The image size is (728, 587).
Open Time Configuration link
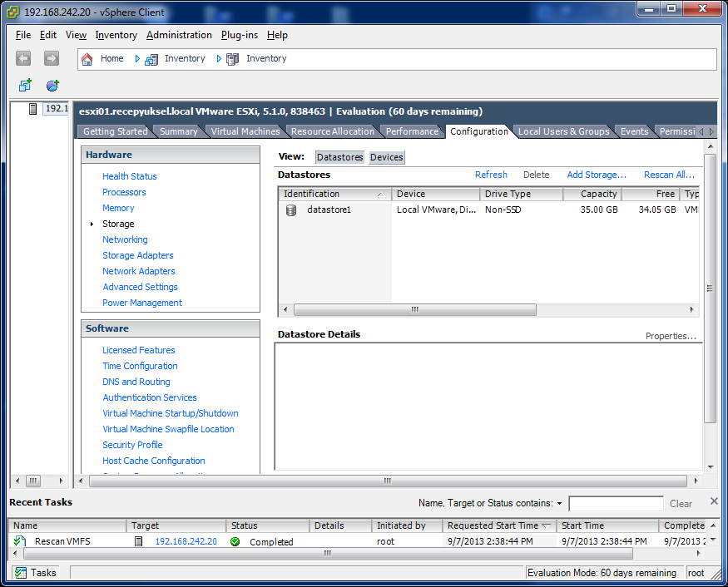click(140, 366)
